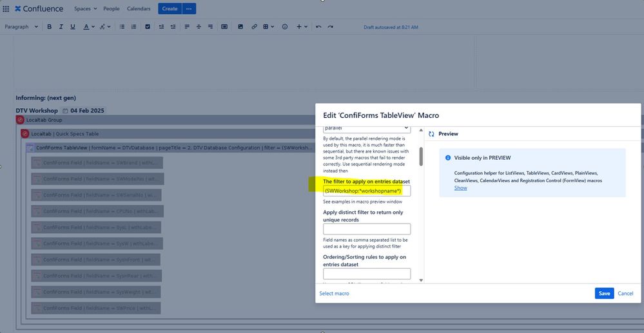This screenshot has height=333, width=644.
Task: Click the Select macro link
Action: click(x=335, y=293)
